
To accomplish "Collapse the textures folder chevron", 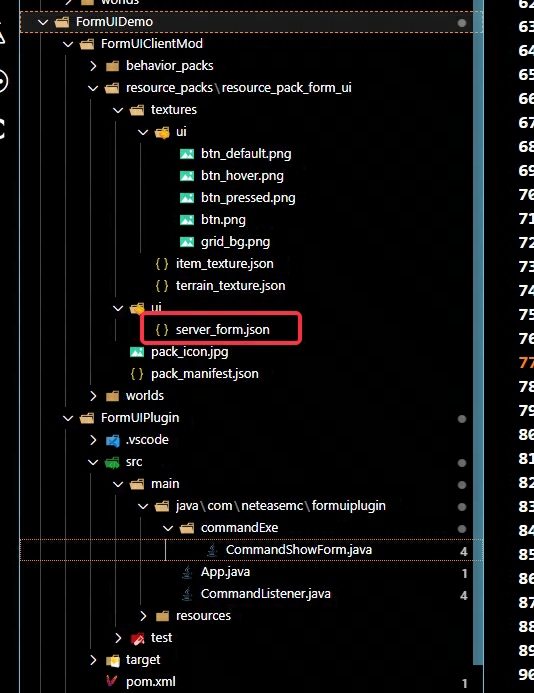I will pos(118,110).
